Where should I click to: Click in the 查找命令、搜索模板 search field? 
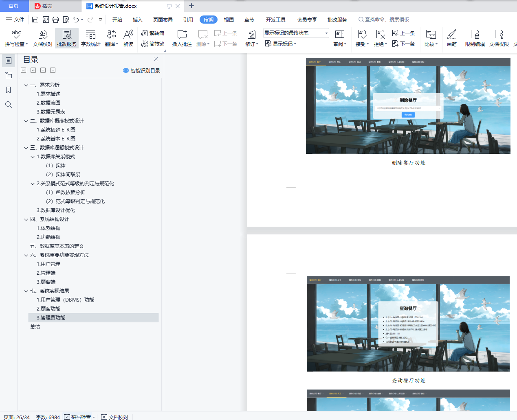[383, 20]
